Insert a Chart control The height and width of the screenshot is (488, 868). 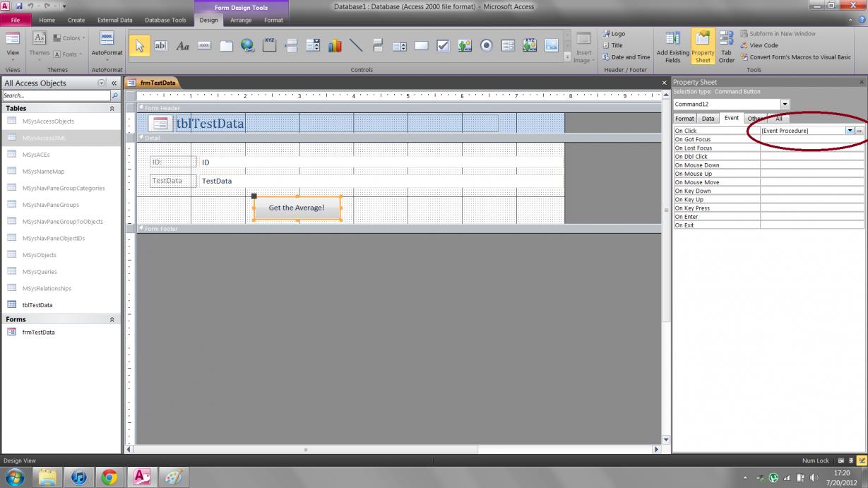coord(334,46)
